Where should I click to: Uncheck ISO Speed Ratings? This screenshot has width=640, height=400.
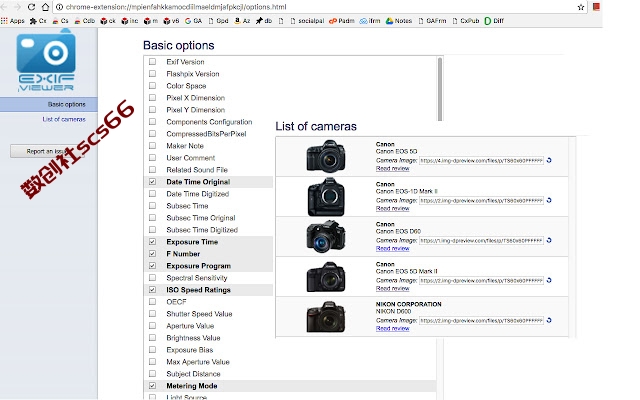pyautogui.click(x=152, y=290)
